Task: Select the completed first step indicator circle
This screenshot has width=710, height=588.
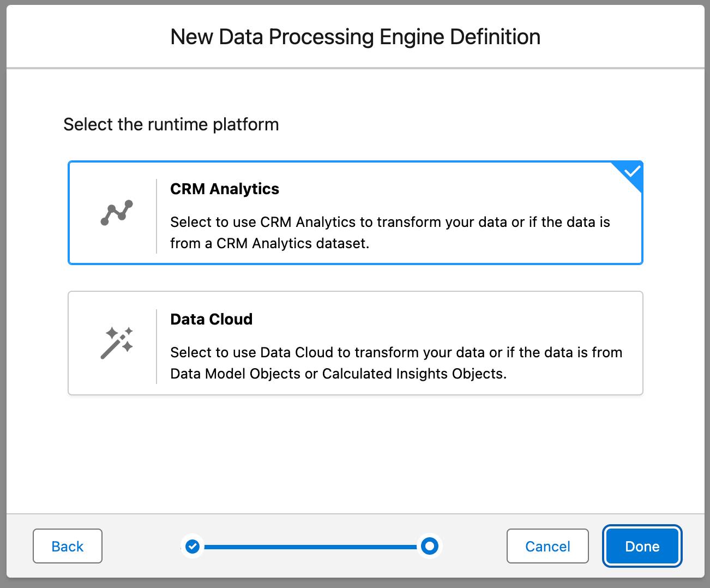Action: click(192, 546)
